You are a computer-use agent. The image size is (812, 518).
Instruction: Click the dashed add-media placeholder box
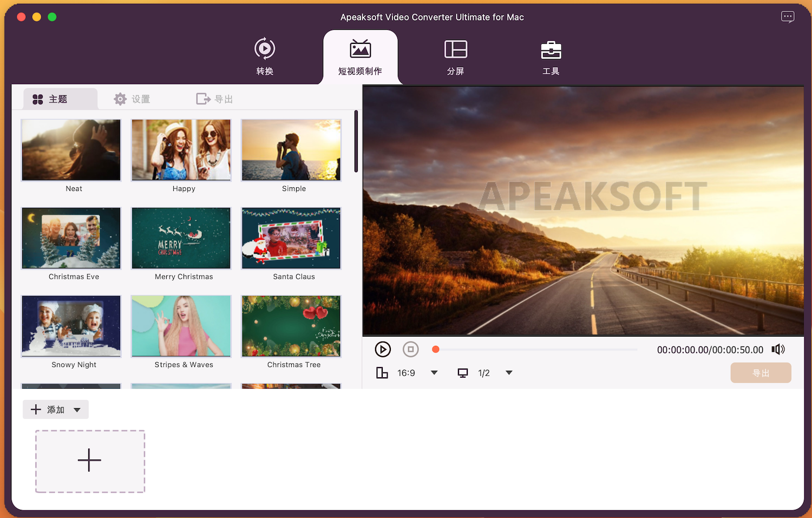tap(90, 461)
